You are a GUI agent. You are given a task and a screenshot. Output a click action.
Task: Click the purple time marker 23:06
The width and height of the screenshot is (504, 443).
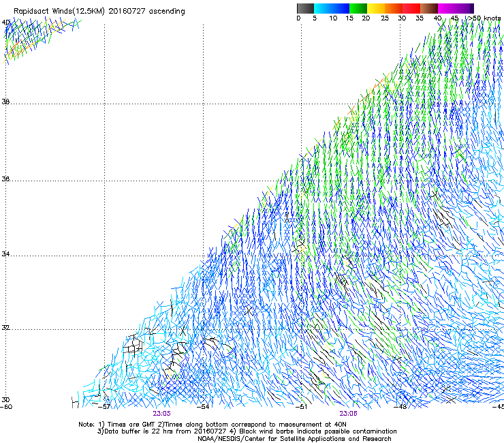pyautogui.click(x=349, y=414)
